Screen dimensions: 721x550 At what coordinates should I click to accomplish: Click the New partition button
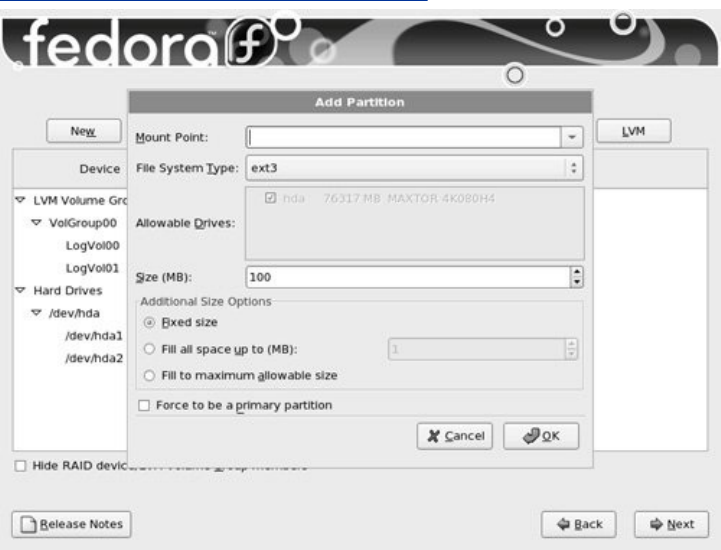pos(84,131)
